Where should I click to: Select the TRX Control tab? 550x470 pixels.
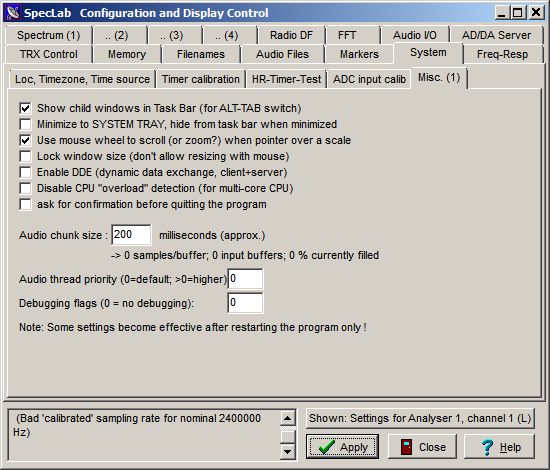pos(48,54)
